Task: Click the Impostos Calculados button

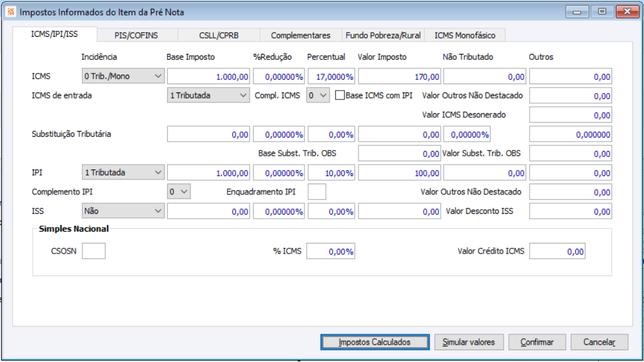Action: (375, 342)
